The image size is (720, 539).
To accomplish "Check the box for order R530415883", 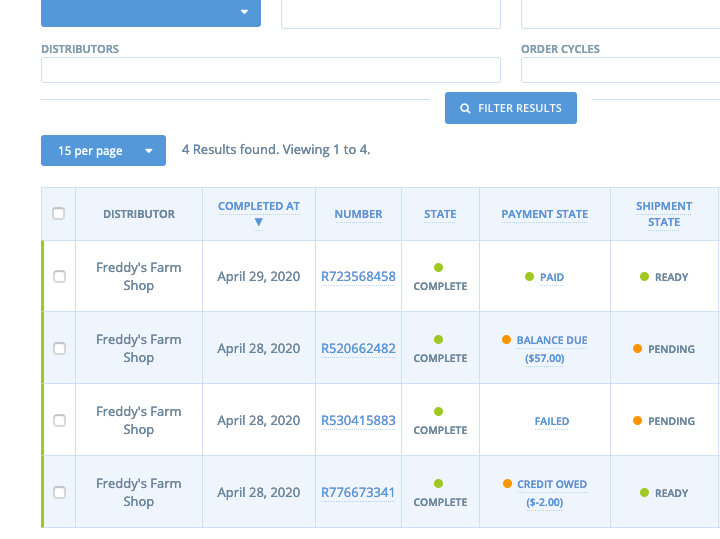I will tap(59, 421).
